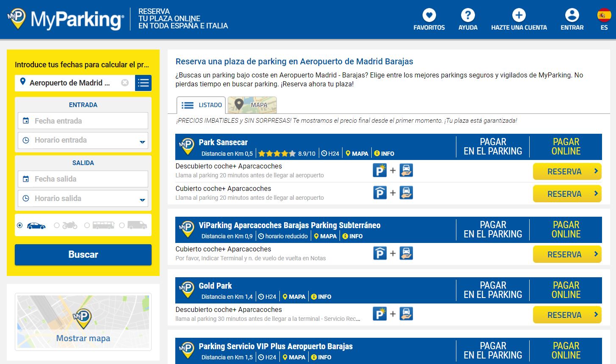Click uncovered parking icon in Gold Park row
The image size is (616, 364).
[380, 314]
